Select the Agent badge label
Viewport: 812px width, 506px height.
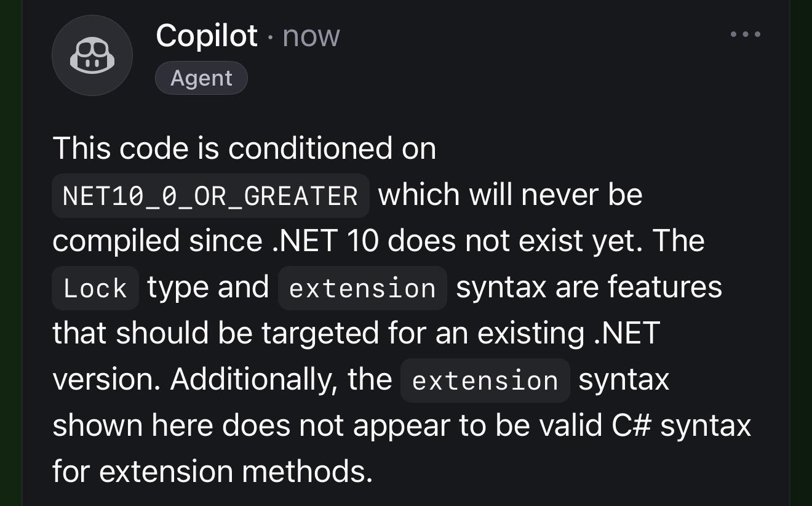(x=201, y=78)
